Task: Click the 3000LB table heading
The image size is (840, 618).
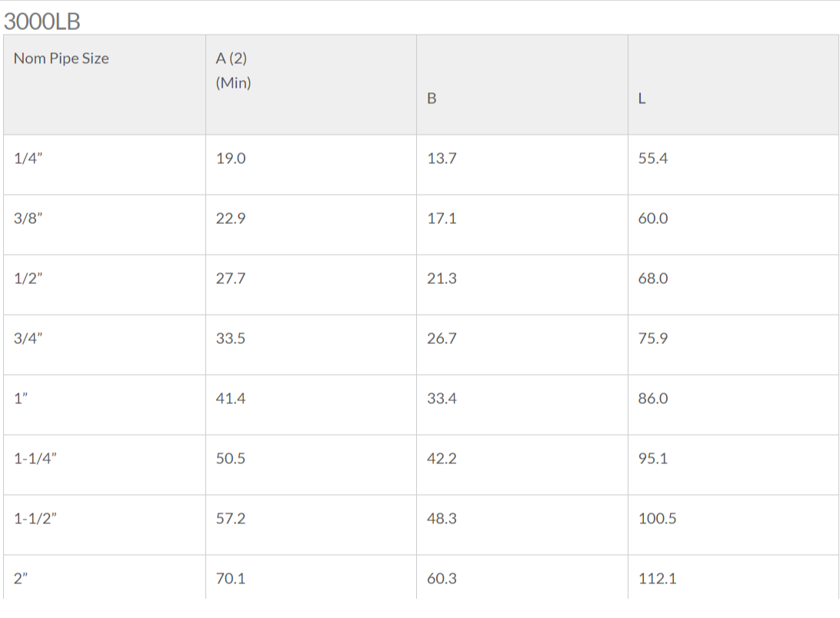Action: click(42, 22)
